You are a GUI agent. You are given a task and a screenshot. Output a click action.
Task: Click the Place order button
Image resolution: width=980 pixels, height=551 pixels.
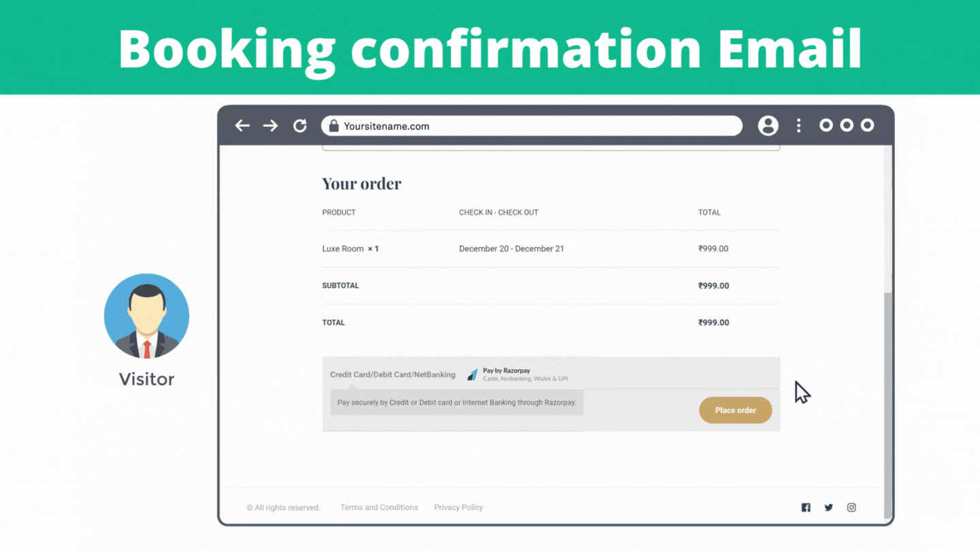pyautogui.click(x=735, y=410)
